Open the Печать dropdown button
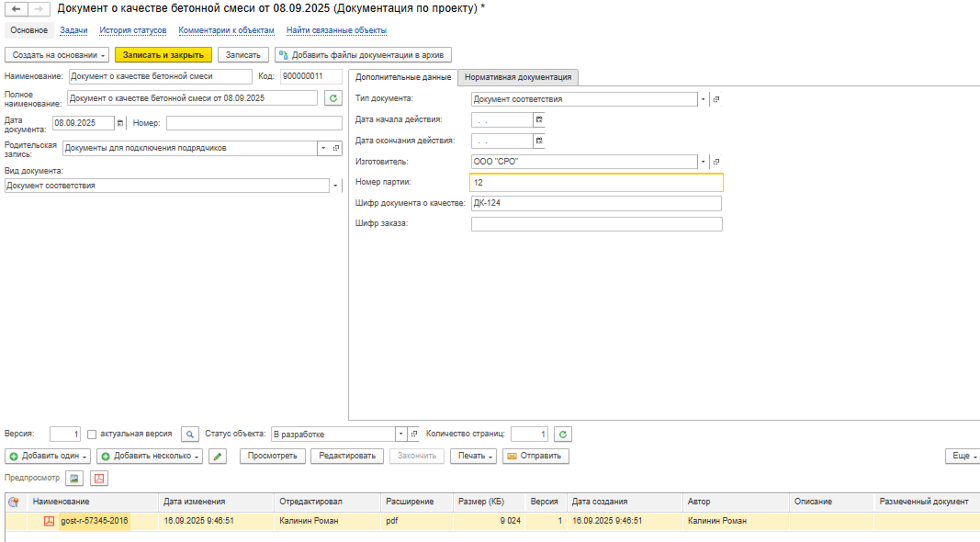 (476, 456)
